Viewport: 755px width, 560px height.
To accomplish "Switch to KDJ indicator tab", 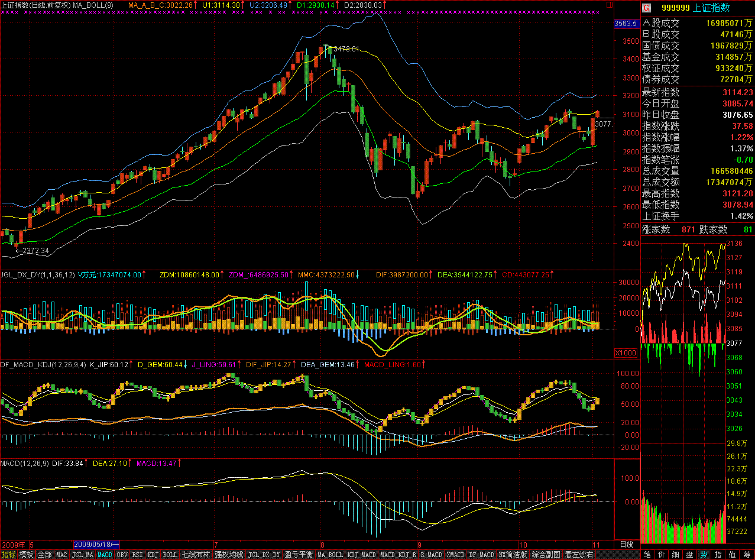I will [153, 555].
